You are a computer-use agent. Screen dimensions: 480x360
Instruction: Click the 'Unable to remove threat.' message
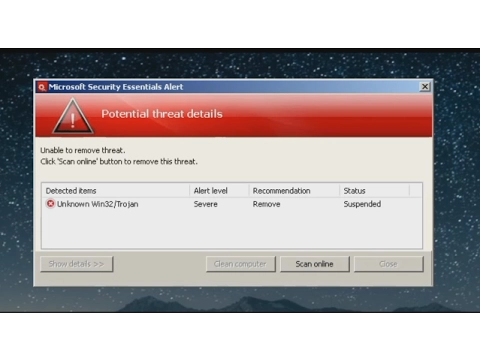pos(83,150)
